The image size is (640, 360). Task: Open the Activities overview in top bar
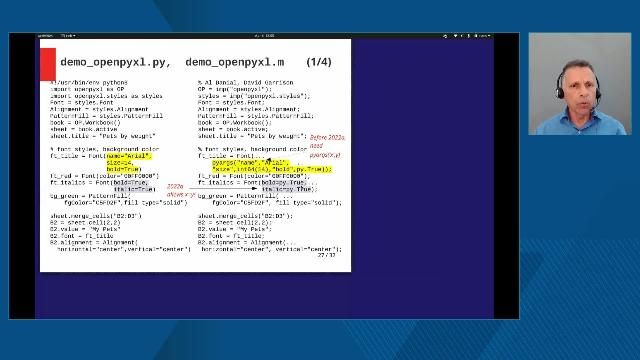[45, 36]
